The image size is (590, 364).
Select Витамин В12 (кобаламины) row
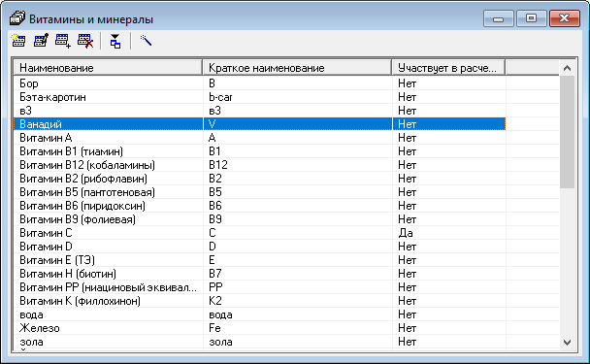[260, 165]
